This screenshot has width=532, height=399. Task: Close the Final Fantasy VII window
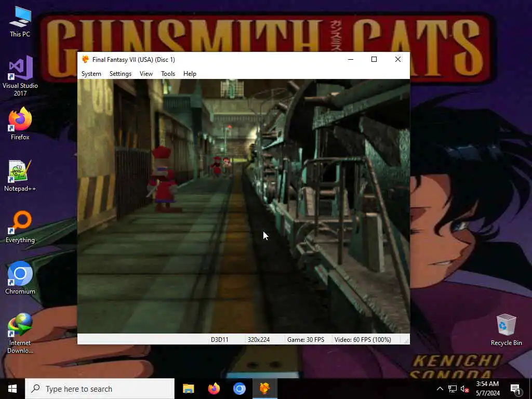pos(397,59)
